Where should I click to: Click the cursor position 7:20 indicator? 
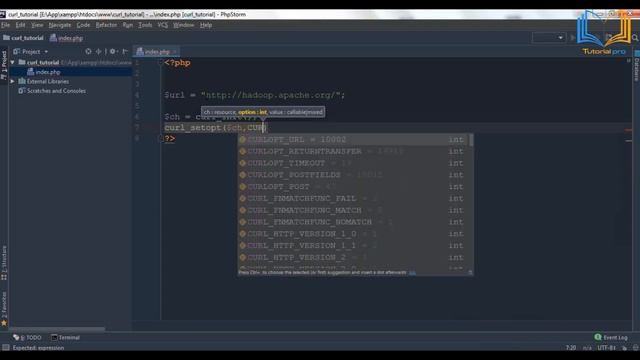[571, 348]
